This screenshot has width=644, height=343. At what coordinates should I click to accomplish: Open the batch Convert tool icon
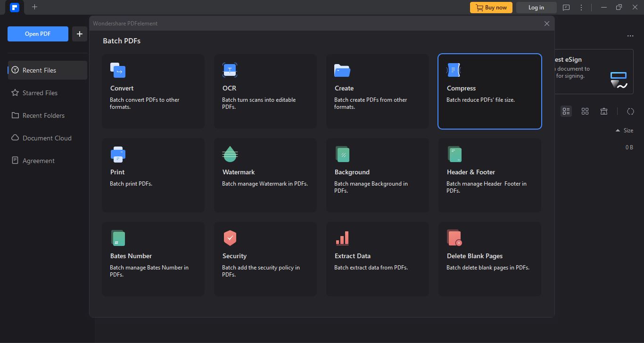click(118, 71)
